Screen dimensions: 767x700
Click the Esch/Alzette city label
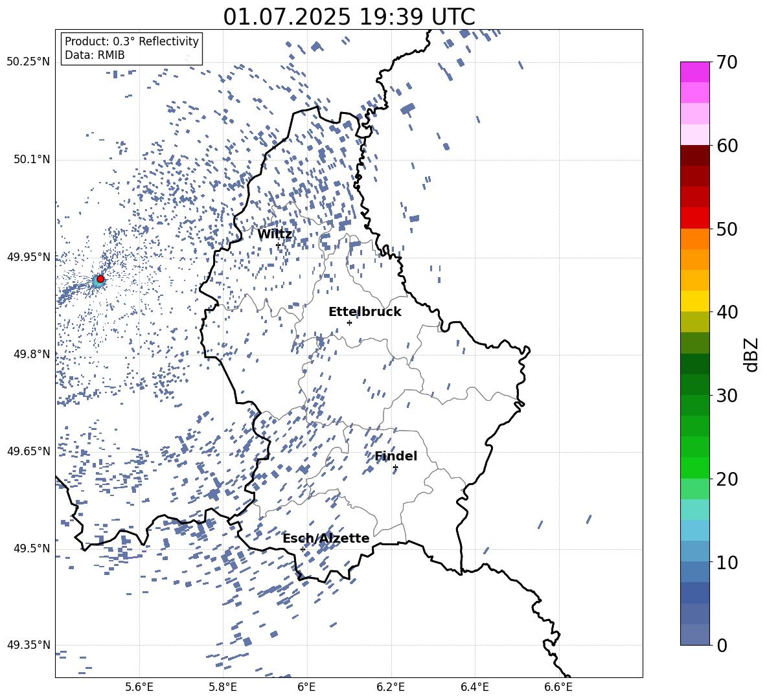(326, 538)
